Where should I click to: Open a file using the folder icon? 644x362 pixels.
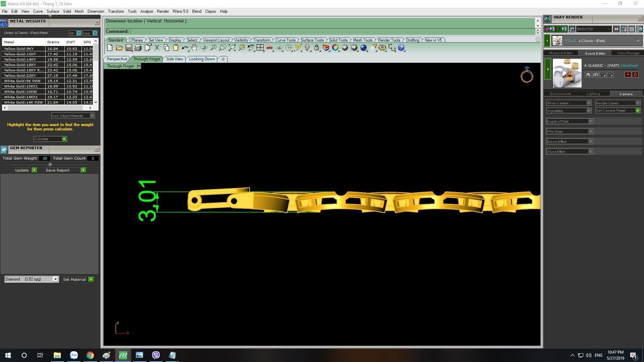[x=119, y=48]
